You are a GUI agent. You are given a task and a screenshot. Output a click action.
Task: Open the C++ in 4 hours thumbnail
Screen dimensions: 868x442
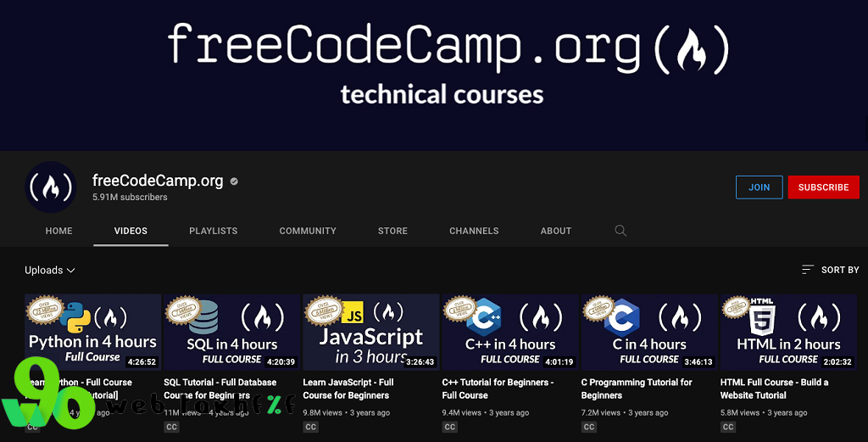[x=509, y=332]
